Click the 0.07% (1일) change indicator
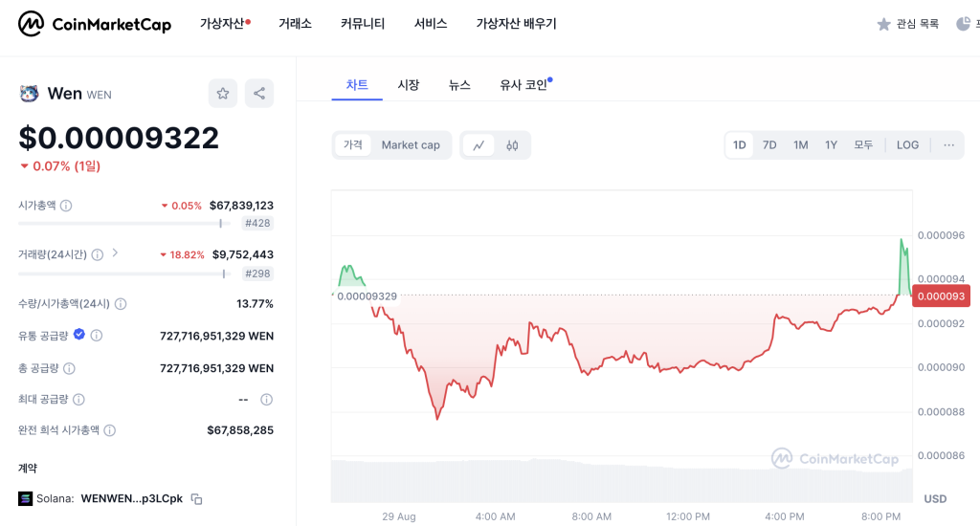980x526 pixels. [60, 166]
